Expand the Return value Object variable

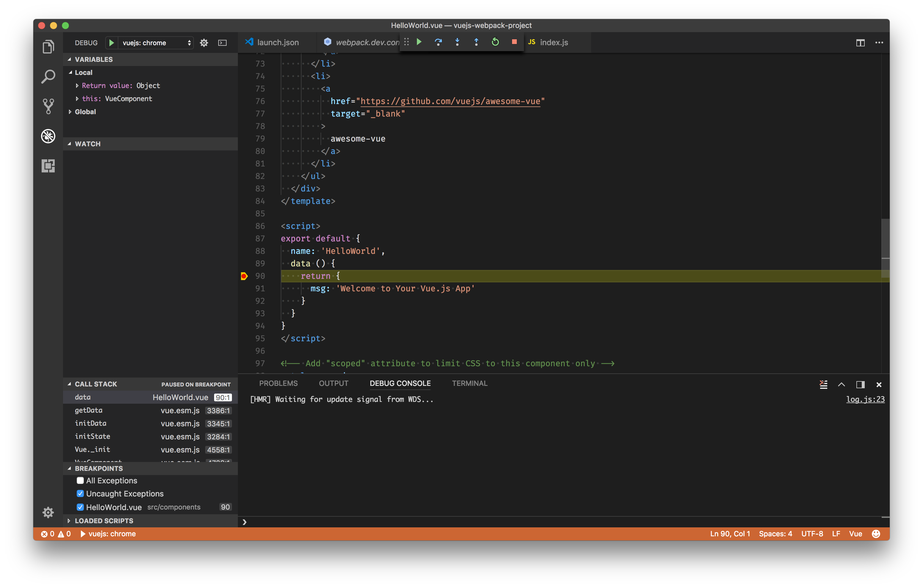click(77, 86)
